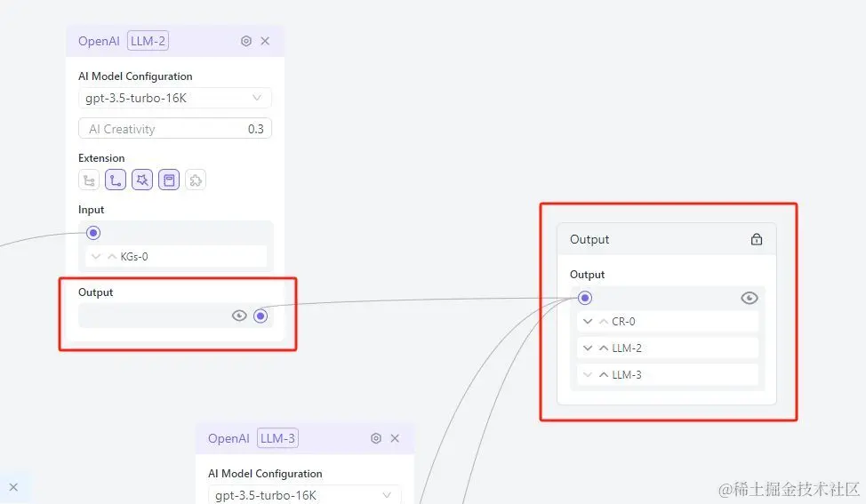Move the KGs-0 input up with its chevron
Viewport: 866px width, 504px height.
click(x=112, y=257)
